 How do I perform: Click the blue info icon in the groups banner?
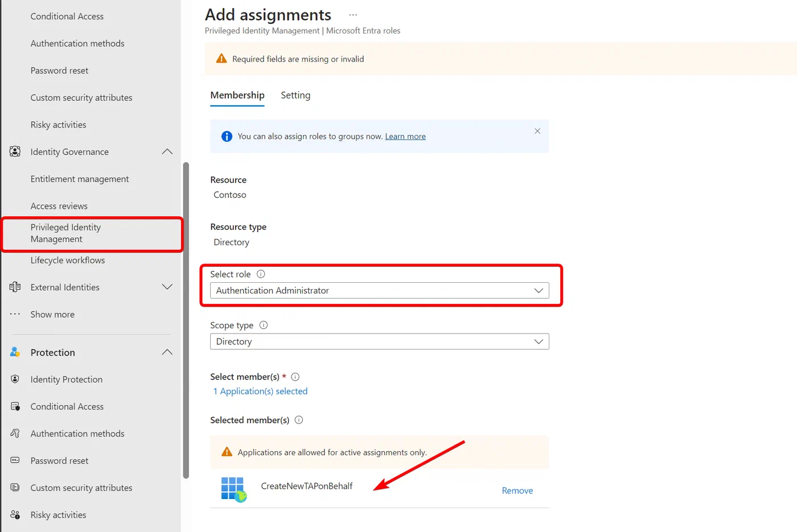227,136
